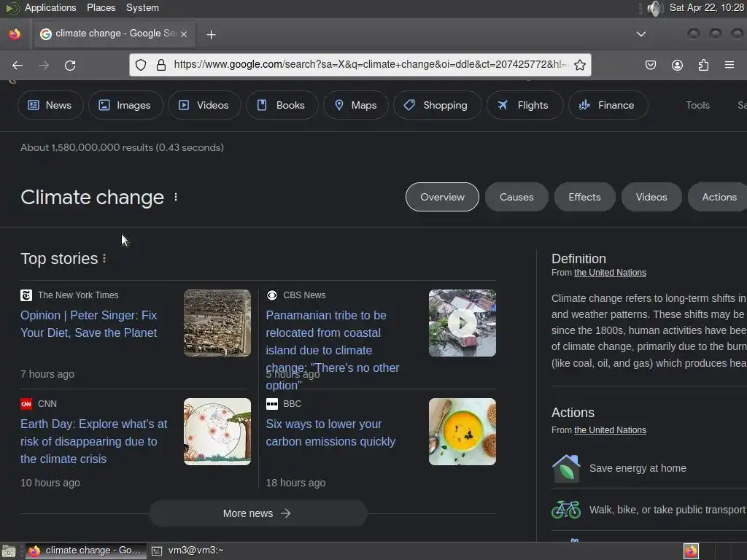
Task: Click CNN globe illustration thumbnail
Action: click(217, 432)
